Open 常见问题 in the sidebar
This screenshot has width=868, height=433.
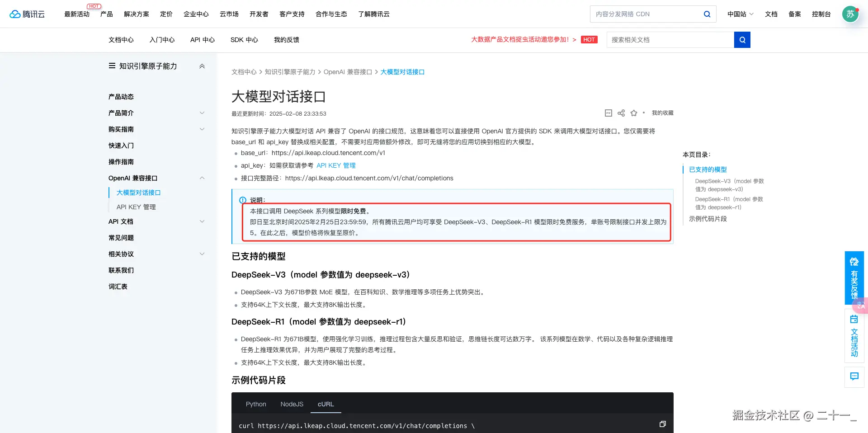121,238
